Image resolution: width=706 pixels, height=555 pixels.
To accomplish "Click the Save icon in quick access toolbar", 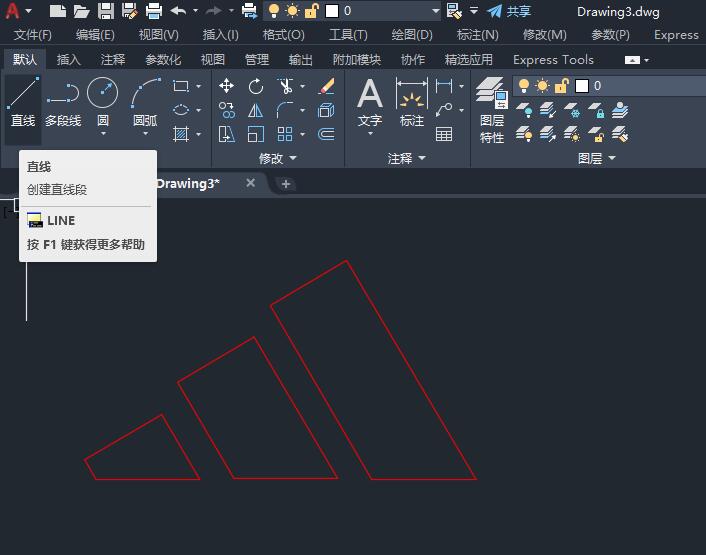I will [106, 11].
